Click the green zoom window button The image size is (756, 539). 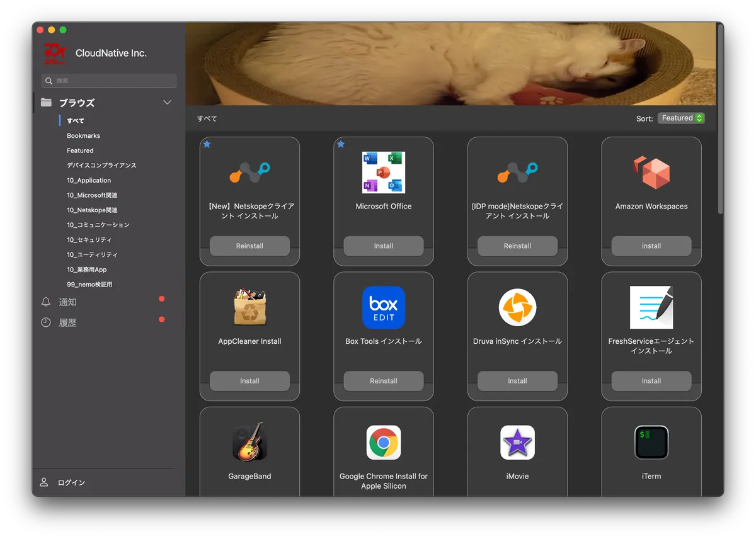(x=63, y=30)
